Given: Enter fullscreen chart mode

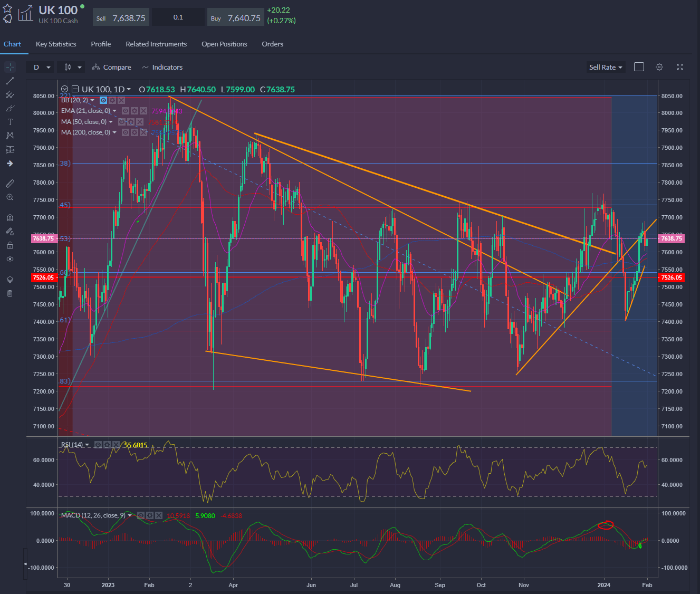Looking at the screenshot, I should coord(680,67).
